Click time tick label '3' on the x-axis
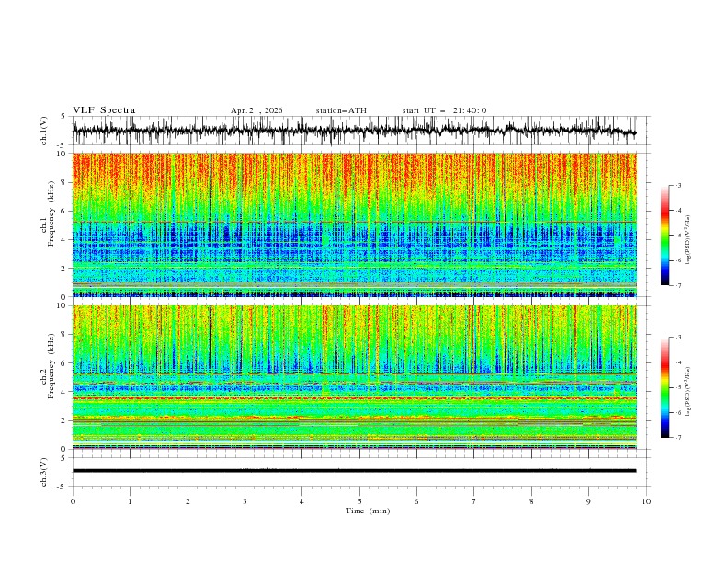The width and height of the screenshot is (728, 563). (x=245, y=501)
